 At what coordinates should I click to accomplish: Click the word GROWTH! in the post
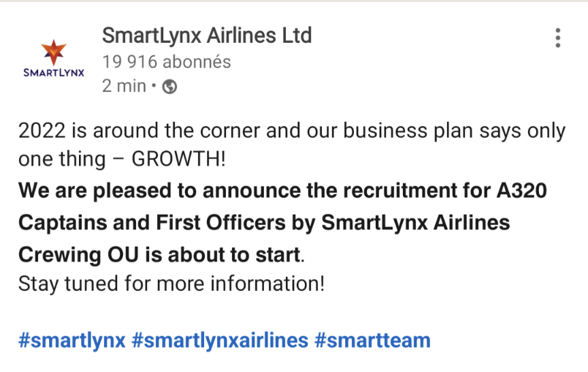coord(178,159)
